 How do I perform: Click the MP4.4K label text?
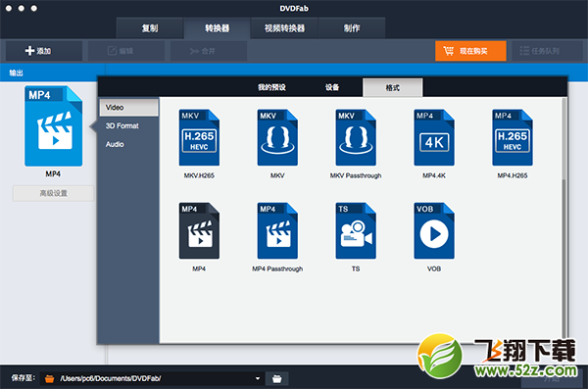tap(434, 175)
